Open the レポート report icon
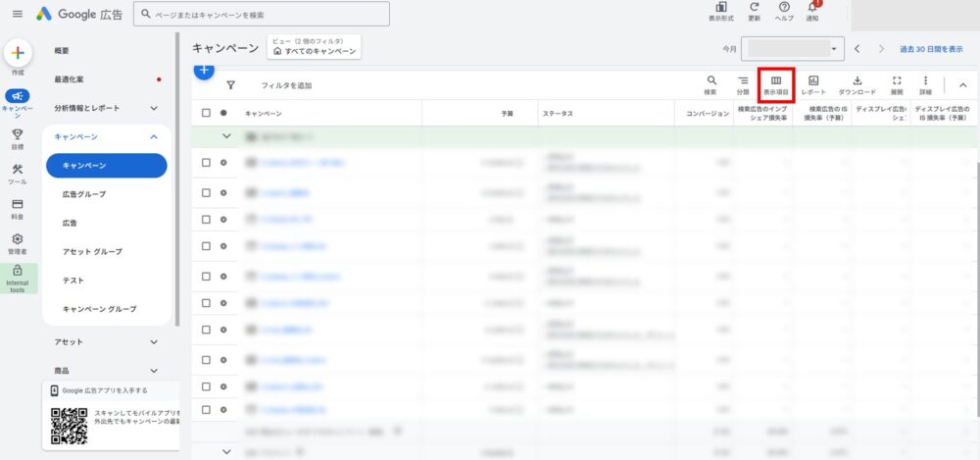980x460 pixels. coord(813,84)
